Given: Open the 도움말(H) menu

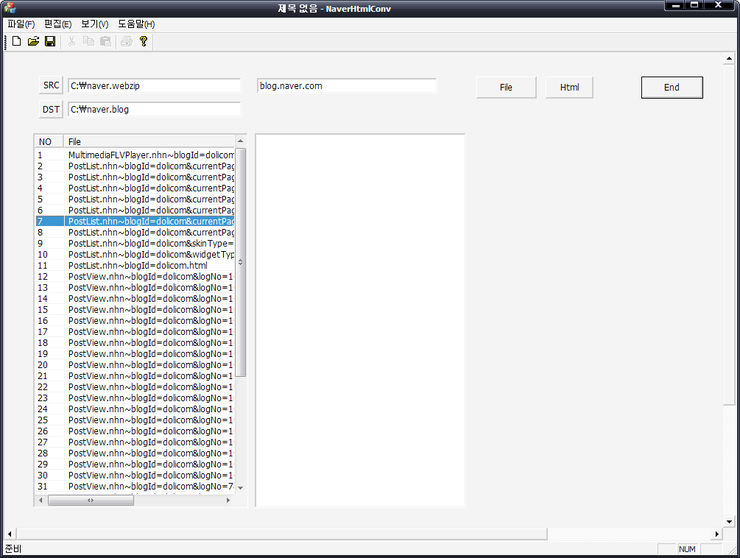Looking at the screenshot, I should tap(136, 24).
